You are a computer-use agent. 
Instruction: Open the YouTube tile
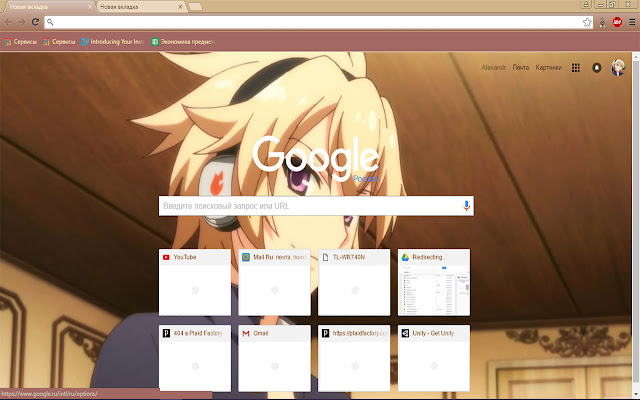pyautogui.click(x=195, y=282)
